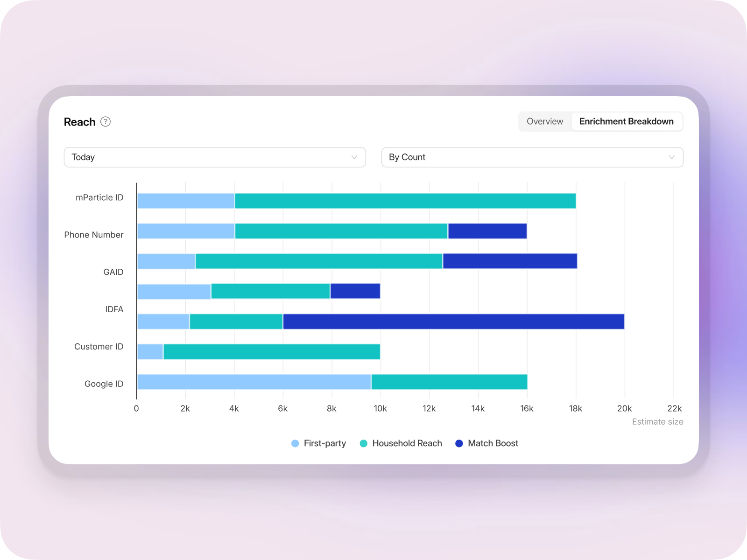This screenshot has width=747, height=560.
Task: Click the longest Match Boost bar reaching 20k
Action: coord(454,322)
